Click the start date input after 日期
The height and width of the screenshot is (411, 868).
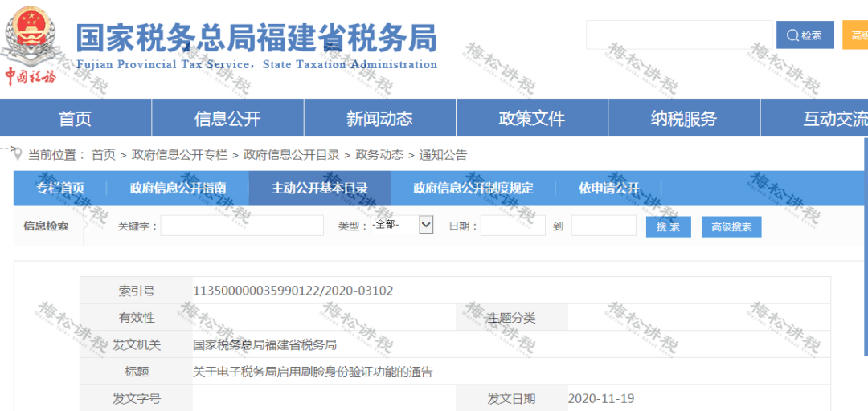513,226
